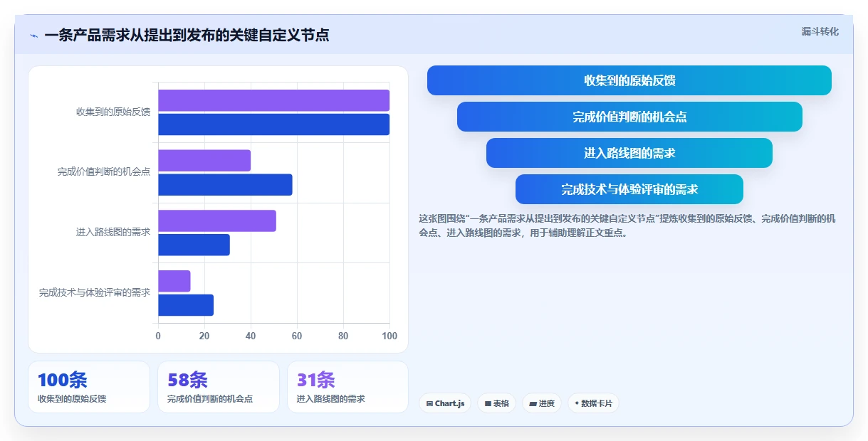Select the 收集到的原始反馈 funnel stage

pyautogui.click(x=629, y=80)
